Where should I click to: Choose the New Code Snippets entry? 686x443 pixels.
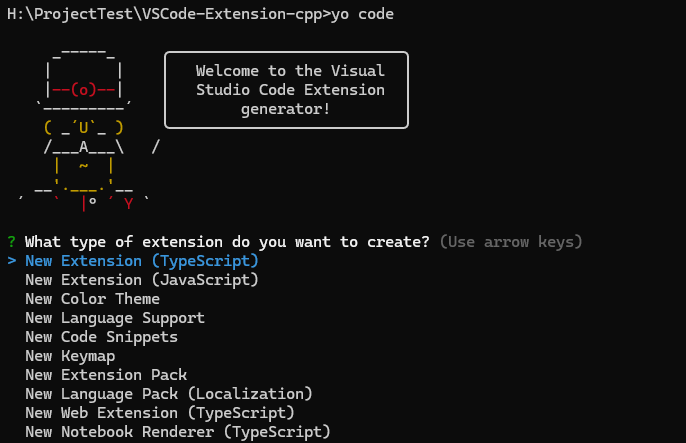pyautogui.click(x=101, y=337)
